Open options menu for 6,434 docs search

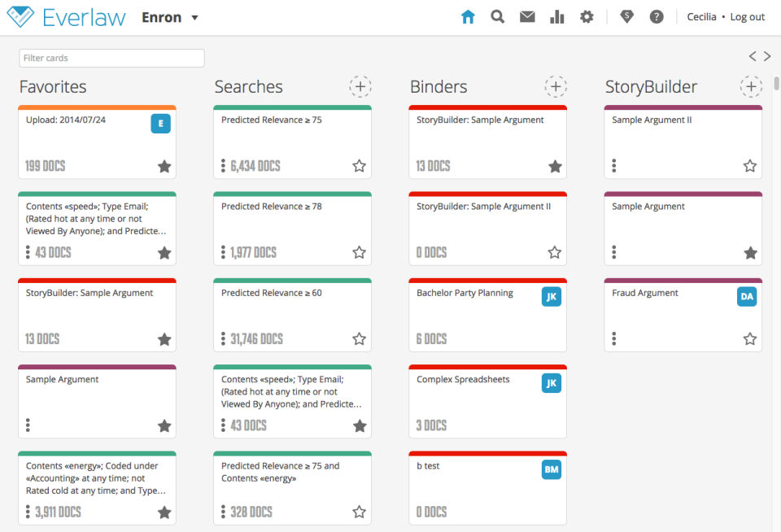click(223, 166)
